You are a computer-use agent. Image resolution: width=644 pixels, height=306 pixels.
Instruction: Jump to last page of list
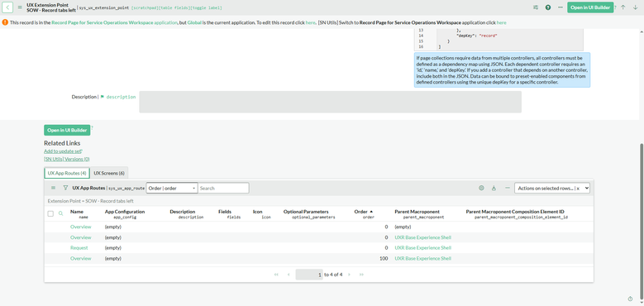click(361, 275)
